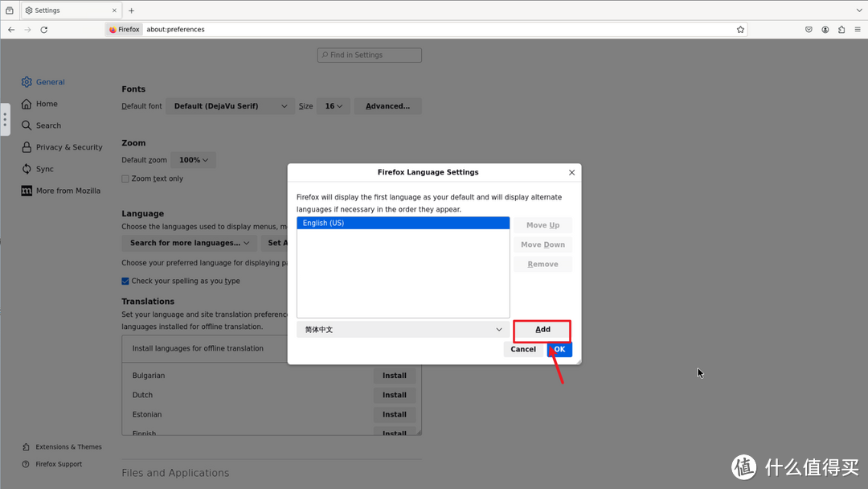Install Bulgarian offline translation
The height and width of the screenshot is (489, 868).
click(394, 376)
